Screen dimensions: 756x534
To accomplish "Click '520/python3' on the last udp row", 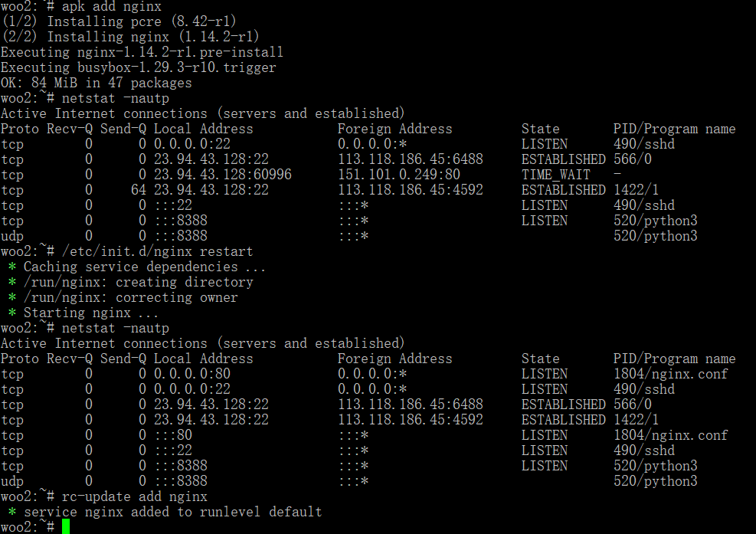I will (655, 481).
